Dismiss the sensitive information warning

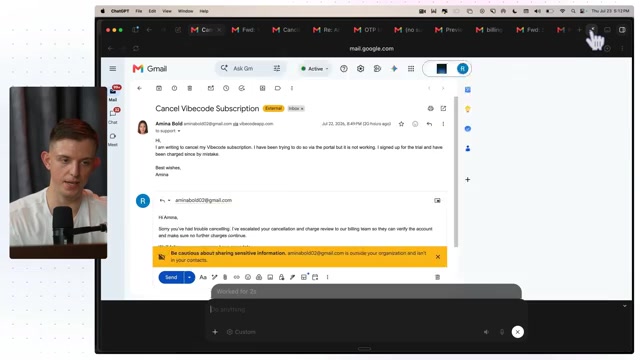[438, 257]
